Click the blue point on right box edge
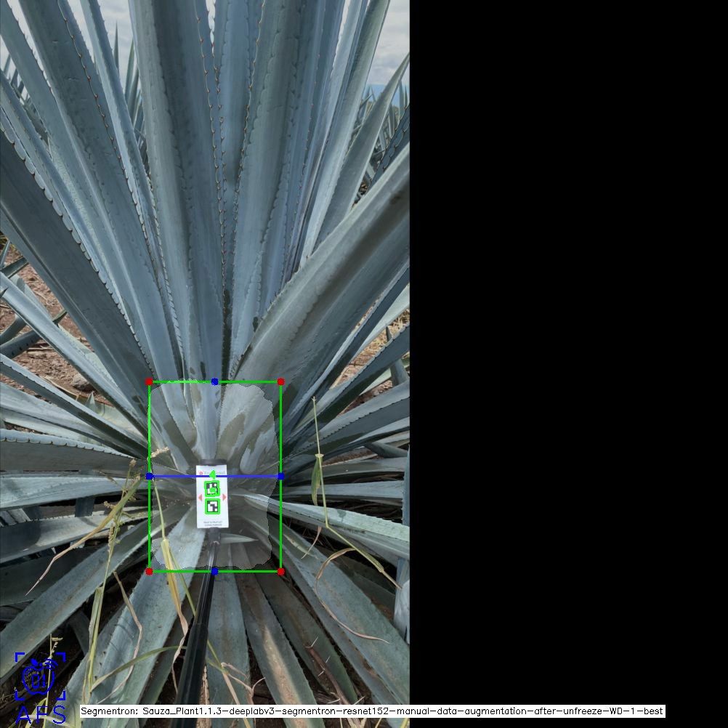Image resolution: width=728 pixels, height=728 pixels. [280, 476]
